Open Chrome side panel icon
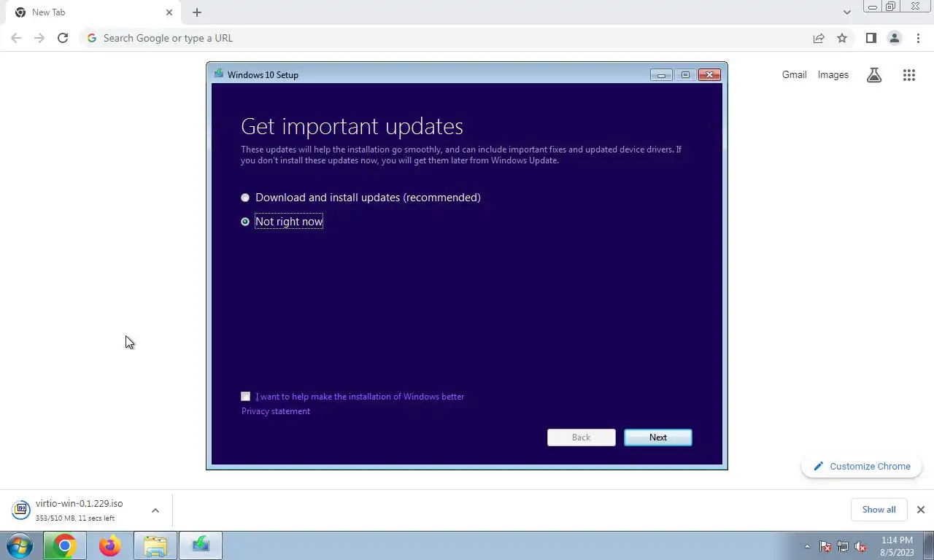Viewport: 934px width, 560px height. [x=871, y=38]
